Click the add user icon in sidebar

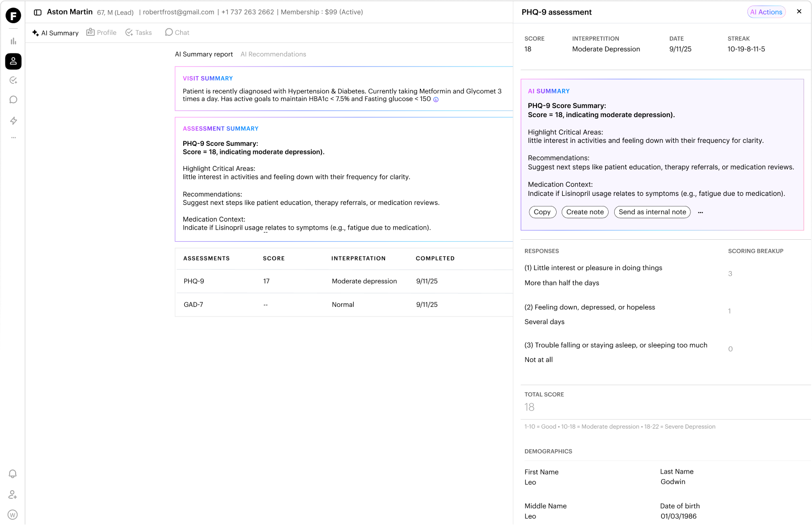pyautogui.click(x=13, y=495)
